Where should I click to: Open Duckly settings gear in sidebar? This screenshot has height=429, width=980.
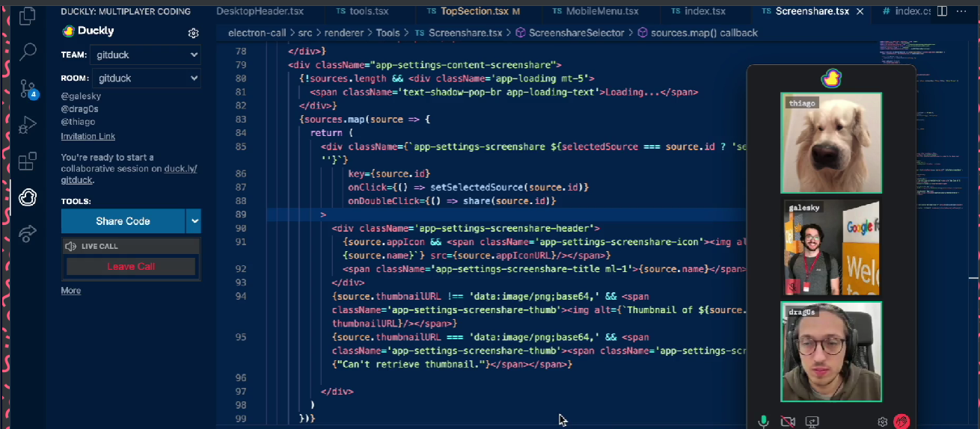(x=193, y=33)
